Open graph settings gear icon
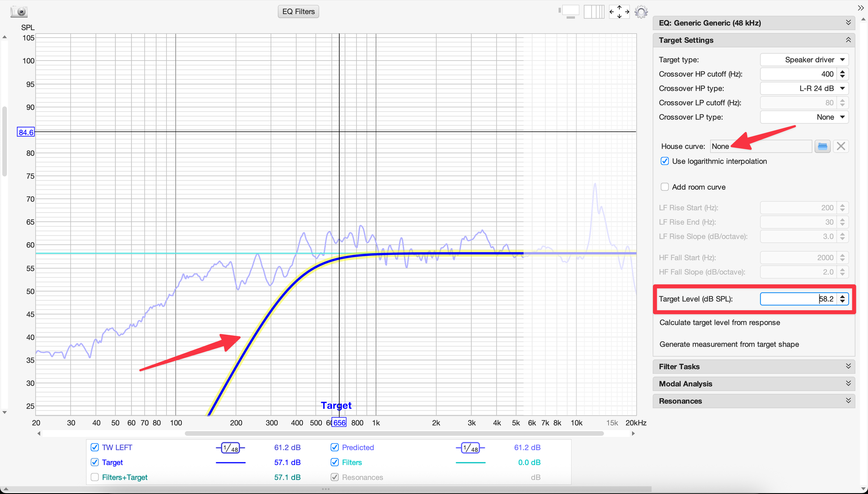Viewport: 868px width, 494px height. click(x=641, y=12)
